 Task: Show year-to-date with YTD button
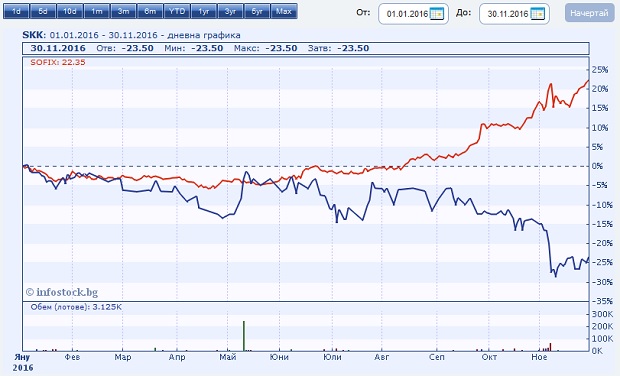pyautogui.click(x=177, y=11)
